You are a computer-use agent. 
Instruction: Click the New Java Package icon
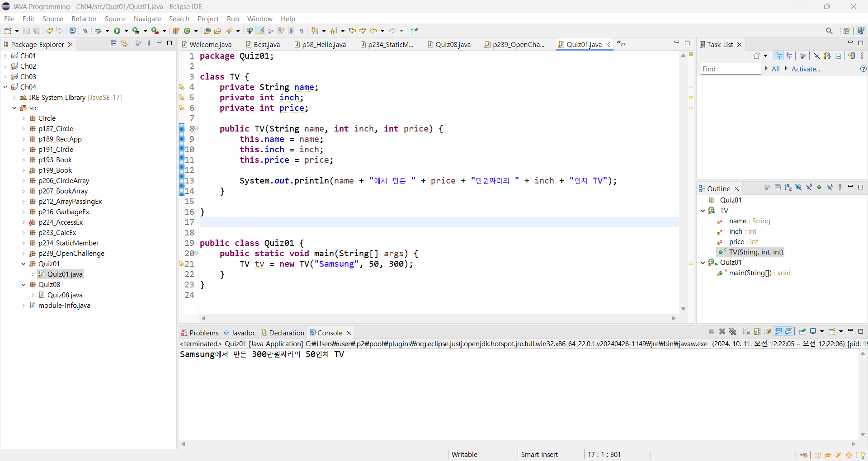point(176,31)
